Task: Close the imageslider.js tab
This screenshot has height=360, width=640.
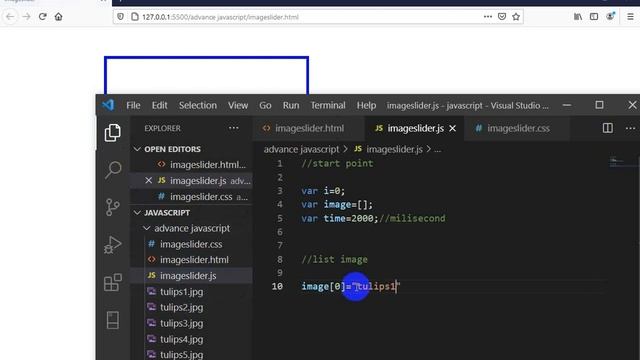Action: [x=453, y=129]
